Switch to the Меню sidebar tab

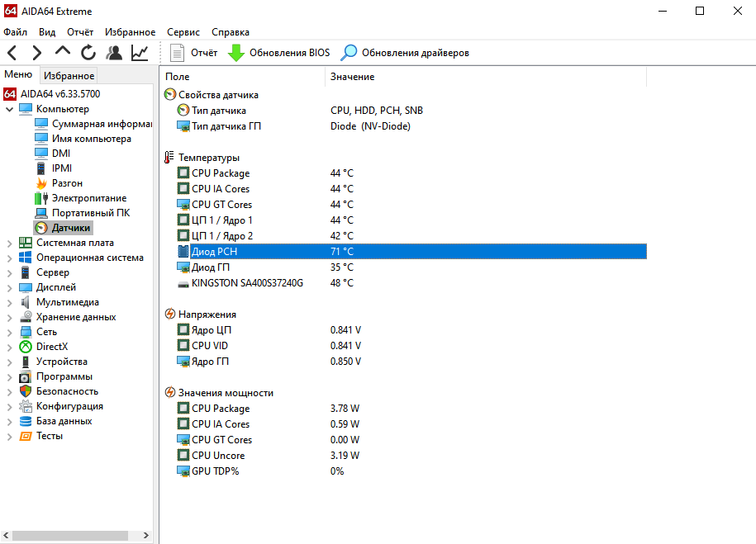[x=18, y=74]
